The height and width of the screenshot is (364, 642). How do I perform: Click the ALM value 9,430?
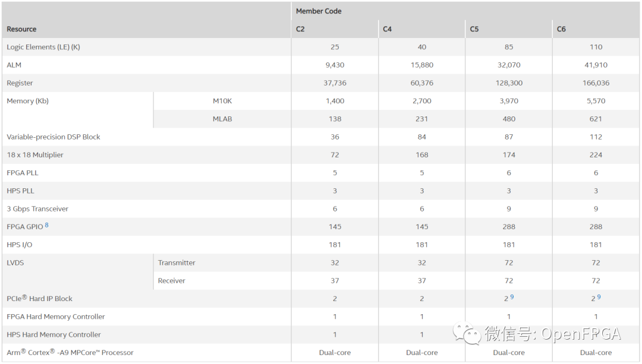coord(335,65)
